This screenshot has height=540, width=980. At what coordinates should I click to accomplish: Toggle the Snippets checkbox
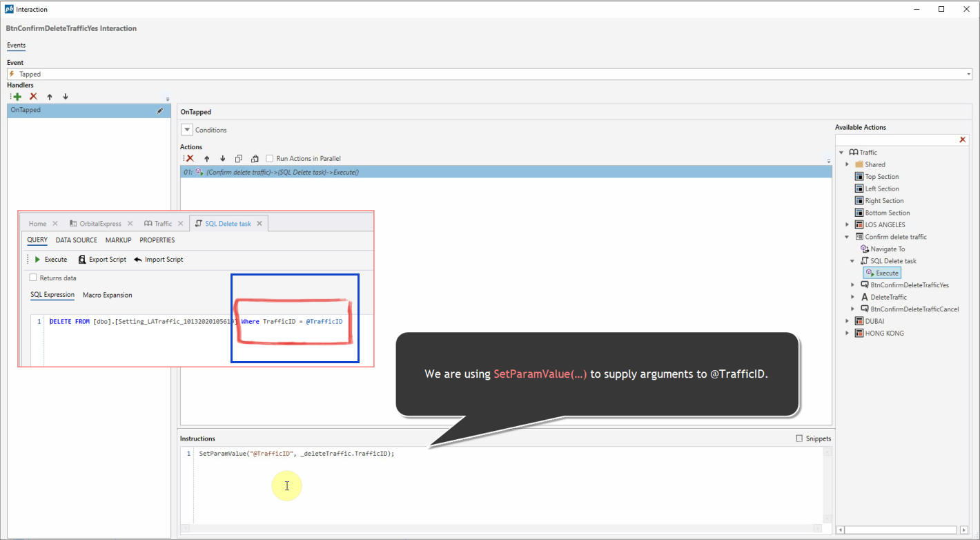[799, 438]
